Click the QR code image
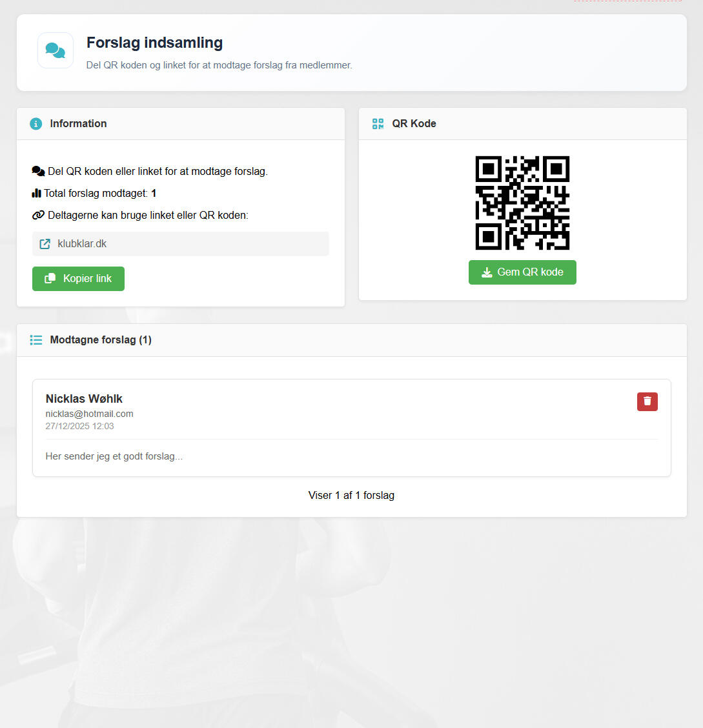This screenshot has width=703, height=728. [522, 203]
